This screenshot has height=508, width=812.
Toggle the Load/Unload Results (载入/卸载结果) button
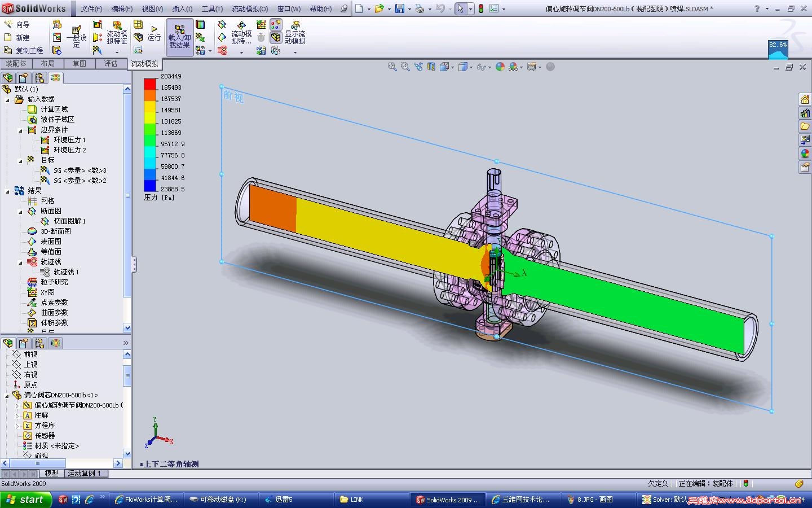coord(179,37)
